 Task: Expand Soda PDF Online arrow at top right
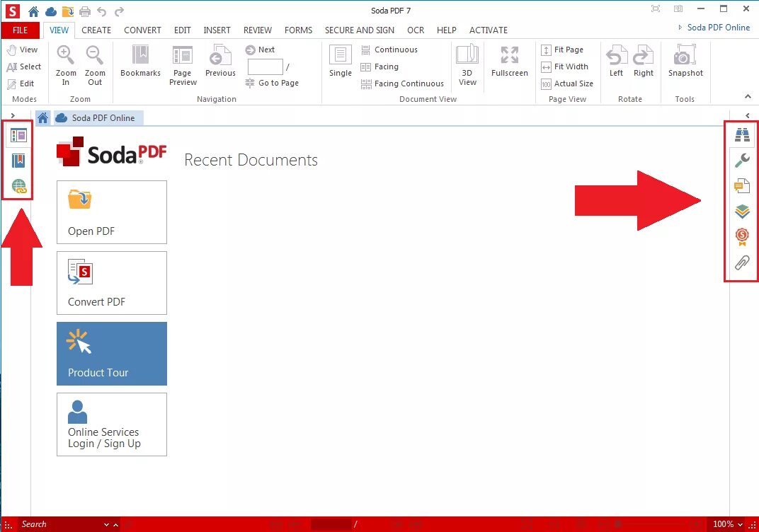[x=680, y=28]
